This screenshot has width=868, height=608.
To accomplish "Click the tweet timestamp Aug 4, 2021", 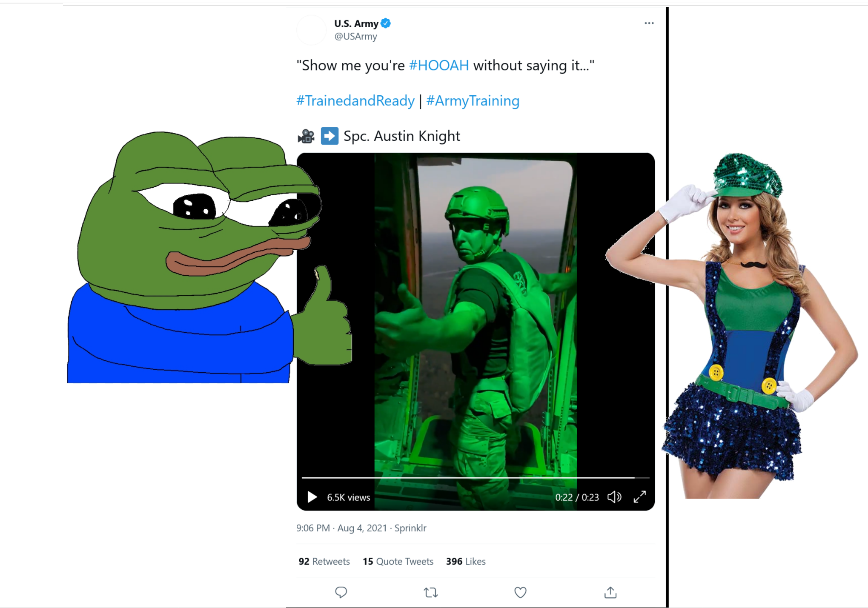I will 362,528.
